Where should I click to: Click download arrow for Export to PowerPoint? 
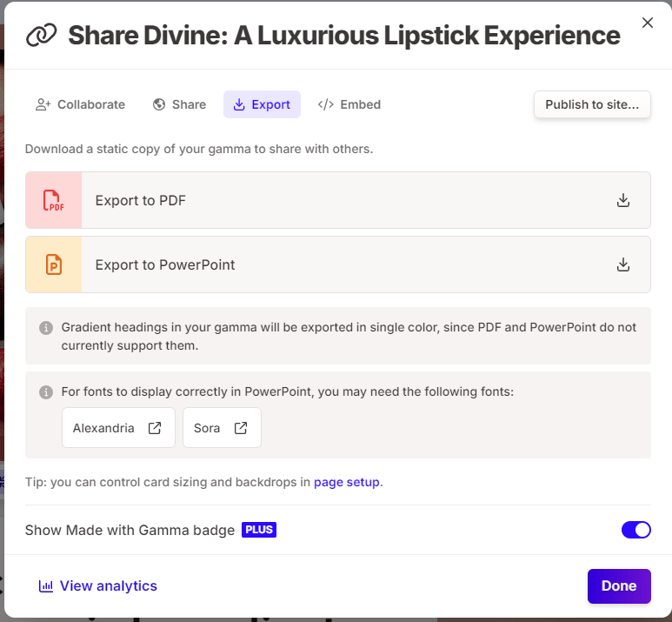(x=622, y=264)
